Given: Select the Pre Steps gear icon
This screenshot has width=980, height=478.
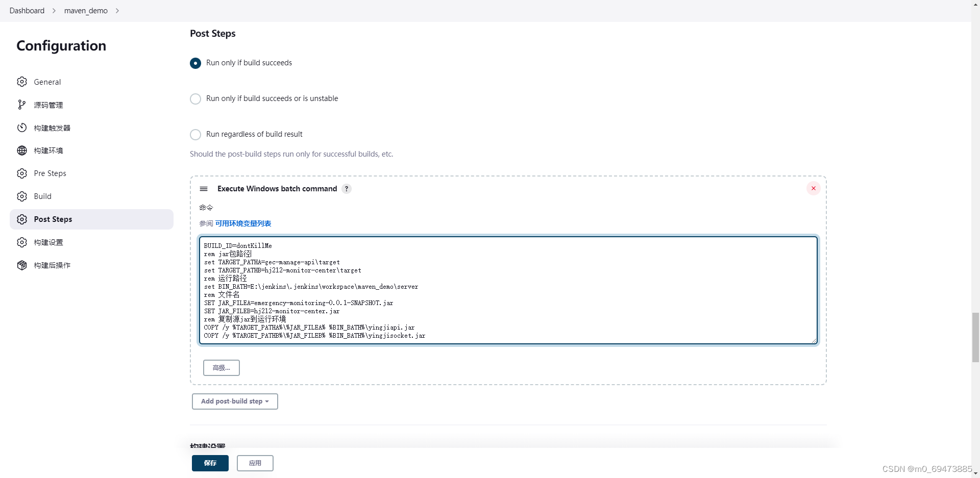Looking at the screenshot, I should pyautogui.click(x=22, y=173).
